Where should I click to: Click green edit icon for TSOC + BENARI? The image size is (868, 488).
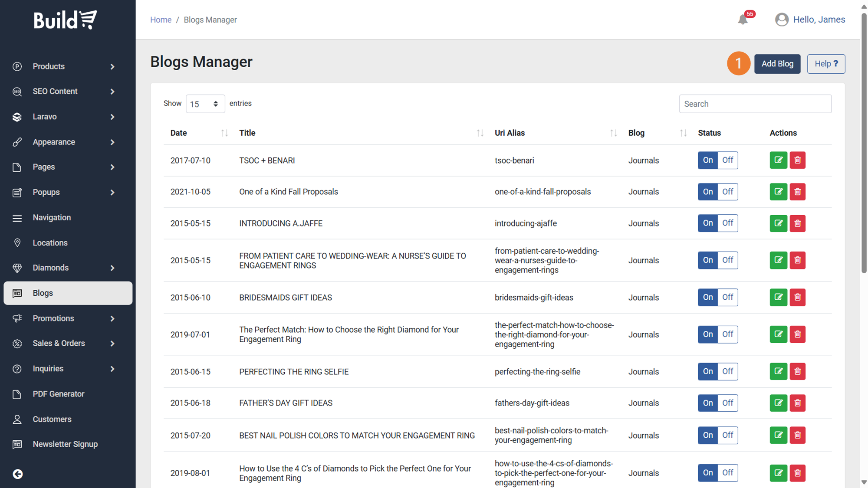coord(778,160)
